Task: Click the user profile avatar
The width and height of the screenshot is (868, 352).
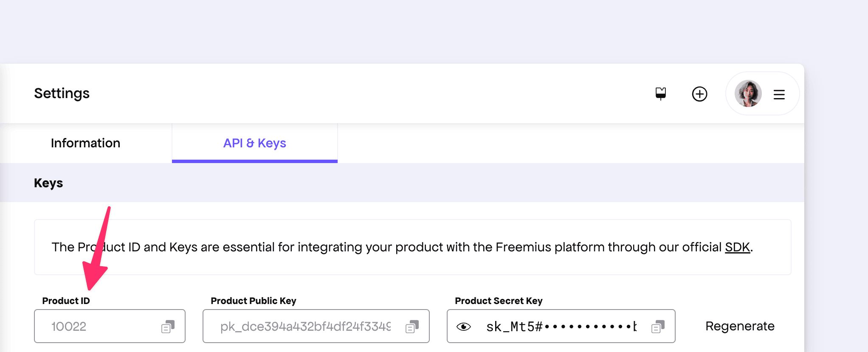Action: [748, 93]
